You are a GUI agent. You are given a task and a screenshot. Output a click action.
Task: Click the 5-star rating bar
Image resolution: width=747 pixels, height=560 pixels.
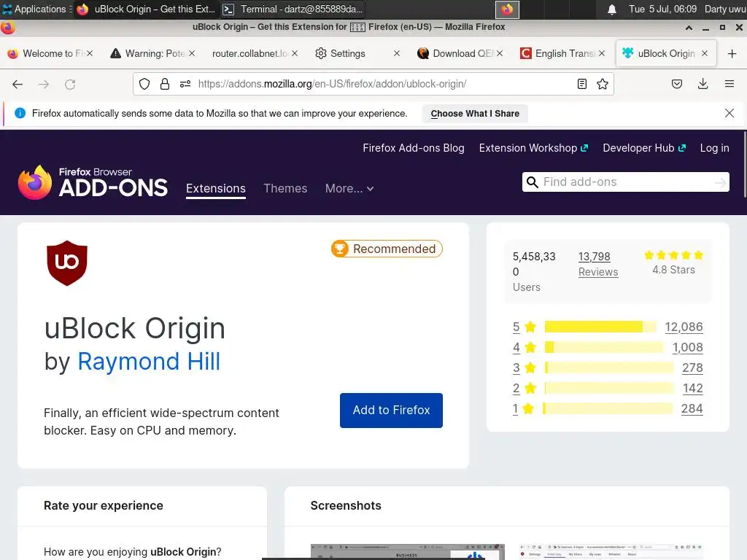(x=600, y=327)
